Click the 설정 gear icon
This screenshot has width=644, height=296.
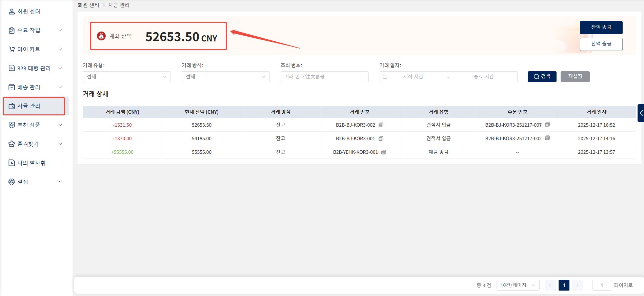[x=12, y=182]
